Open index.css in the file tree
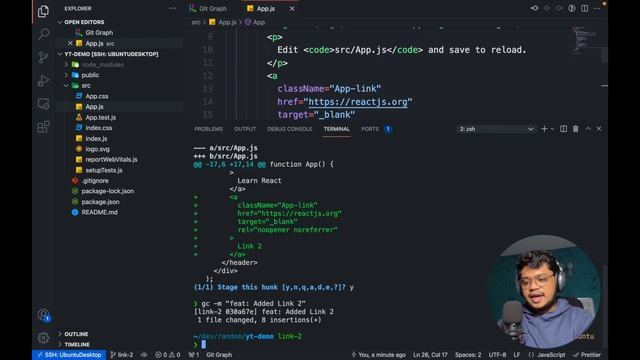The height and width of the screenshot is (360, 640). click(98, 128)
